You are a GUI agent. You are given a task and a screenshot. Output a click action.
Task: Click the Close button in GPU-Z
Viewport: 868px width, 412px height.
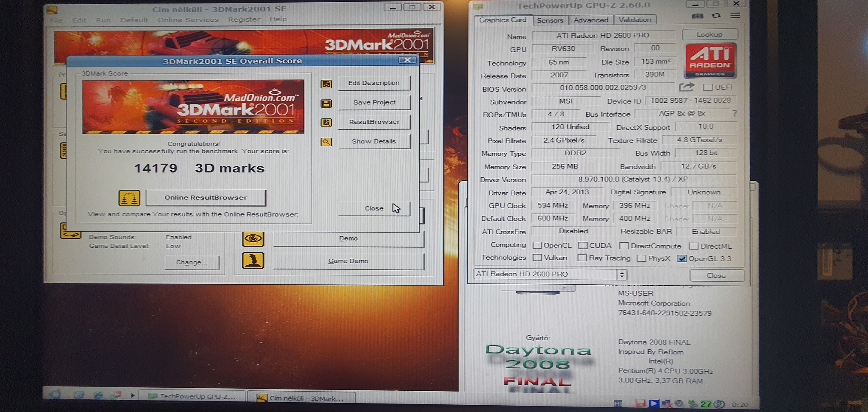pyautogui.click(x=716, y=275)
